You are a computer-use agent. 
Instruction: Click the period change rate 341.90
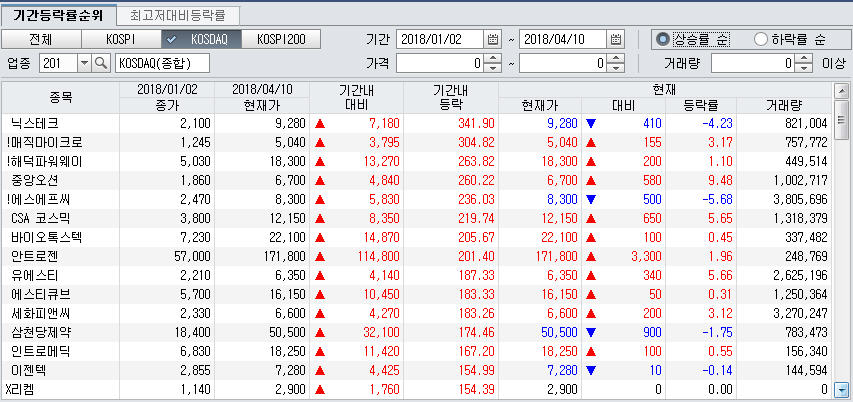tap(477, 123)
